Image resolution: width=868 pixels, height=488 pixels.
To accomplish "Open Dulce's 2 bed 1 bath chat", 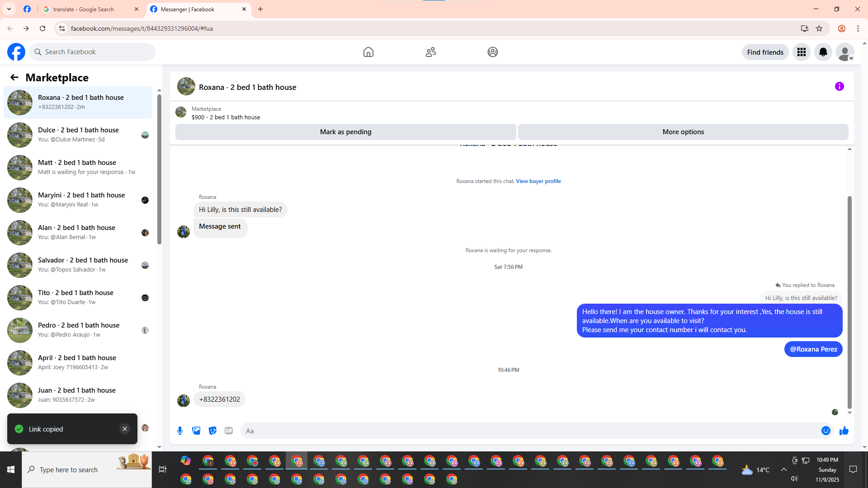I will point(78,135).
